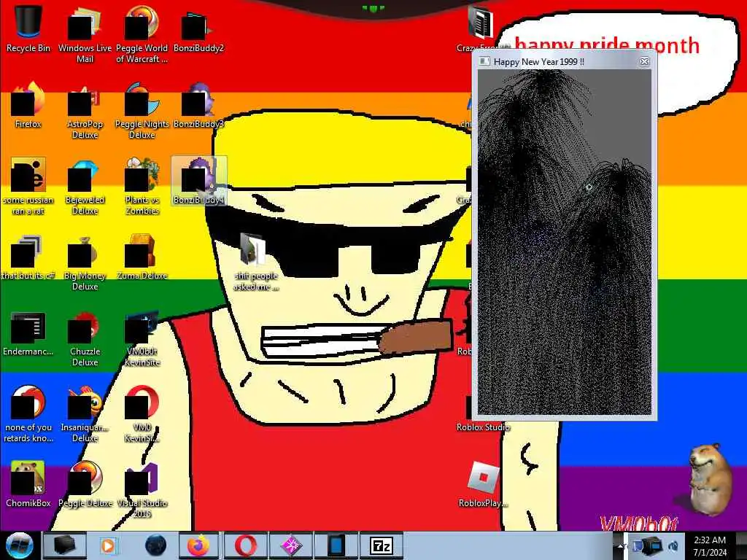
Task: Click the Roblox Studio shortcut label
Action: pyautogui.click(x=483, y=427)
